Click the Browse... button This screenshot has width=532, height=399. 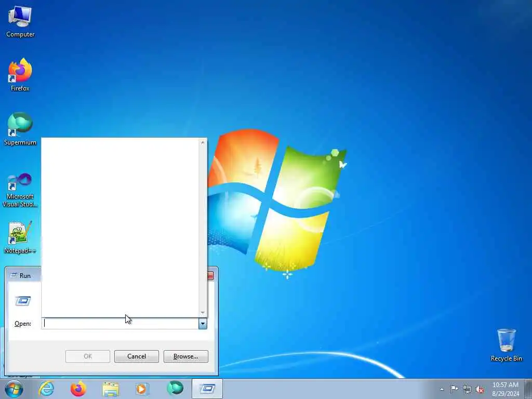tap(185, 356)
